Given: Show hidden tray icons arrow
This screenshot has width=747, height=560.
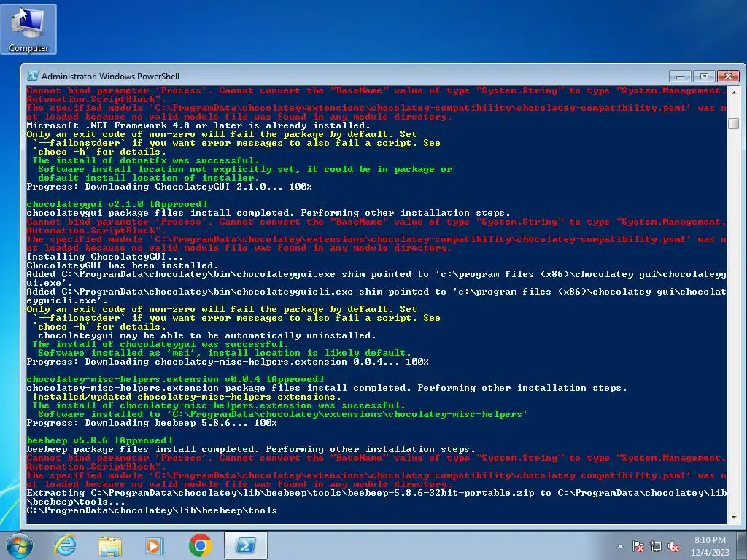Looking at the screenshot, I should pyautogui.click(x=620, y=546).
